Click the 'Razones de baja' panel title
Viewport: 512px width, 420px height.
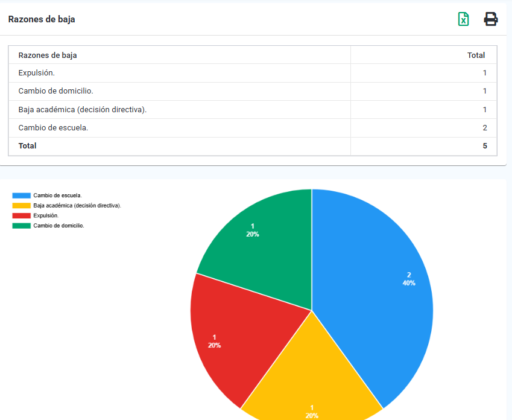pyautogui.click(x=42, y=19)
